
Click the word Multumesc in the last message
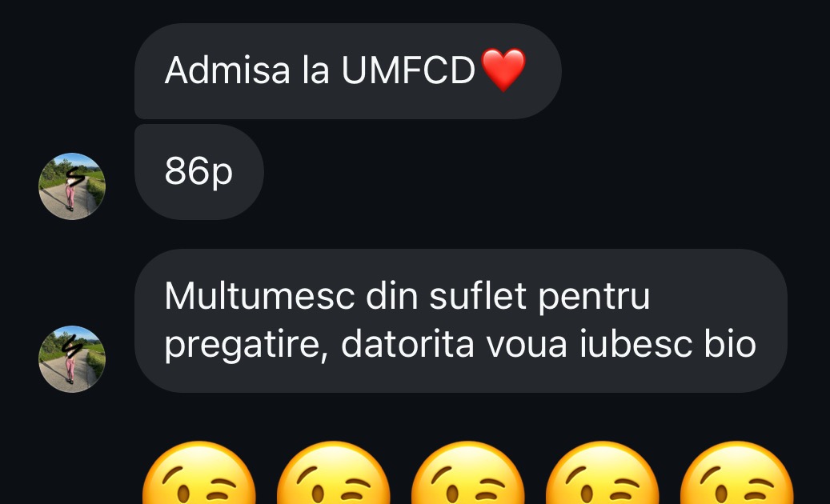[x=259, y=296]
